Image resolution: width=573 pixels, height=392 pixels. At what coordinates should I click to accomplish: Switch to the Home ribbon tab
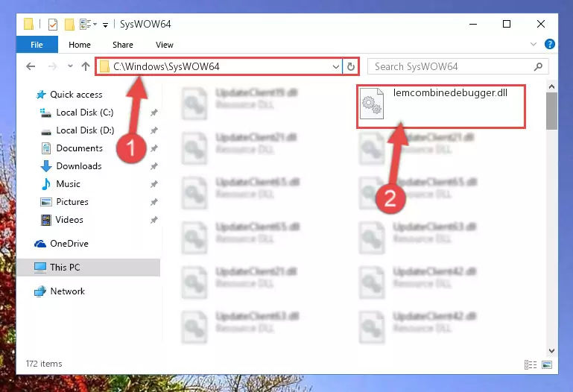tap(80, 45)
